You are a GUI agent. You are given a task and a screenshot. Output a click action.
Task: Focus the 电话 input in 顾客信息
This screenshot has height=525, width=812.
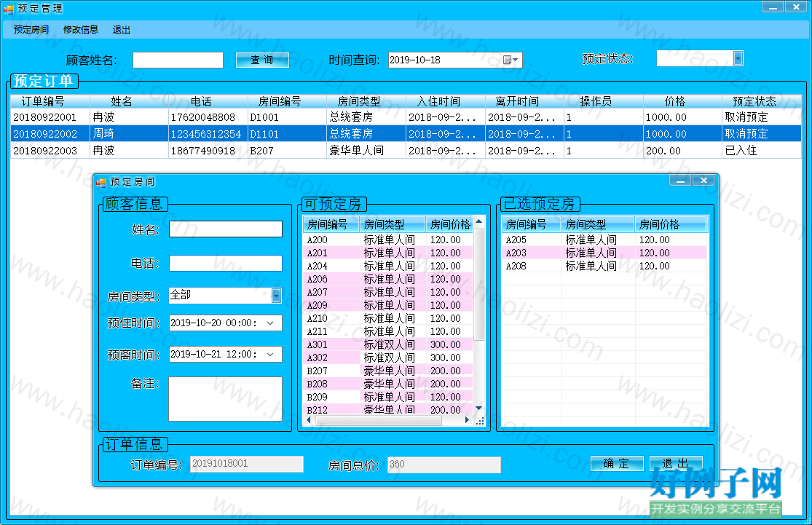[226, 263]
